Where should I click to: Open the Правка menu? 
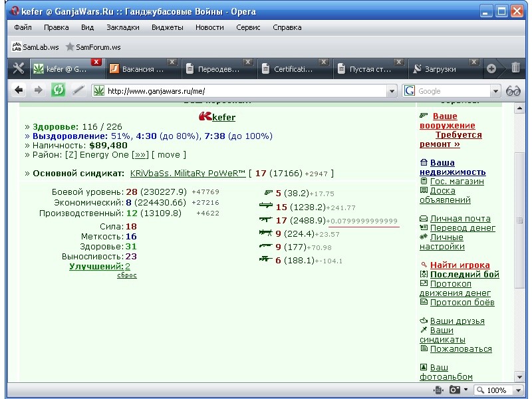(57, 27)
